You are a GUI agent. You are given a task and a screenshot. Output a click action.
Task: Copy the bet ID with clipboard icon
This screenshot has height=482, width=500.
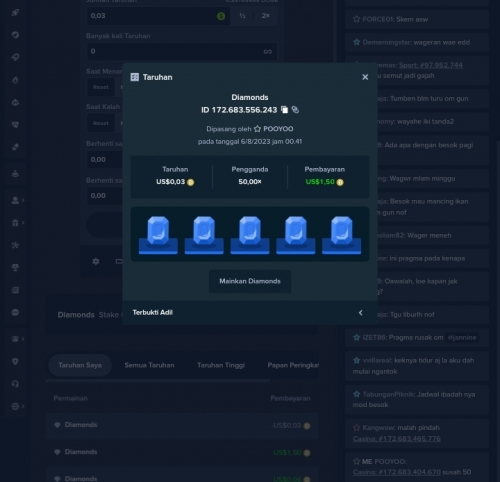(284, 110)
